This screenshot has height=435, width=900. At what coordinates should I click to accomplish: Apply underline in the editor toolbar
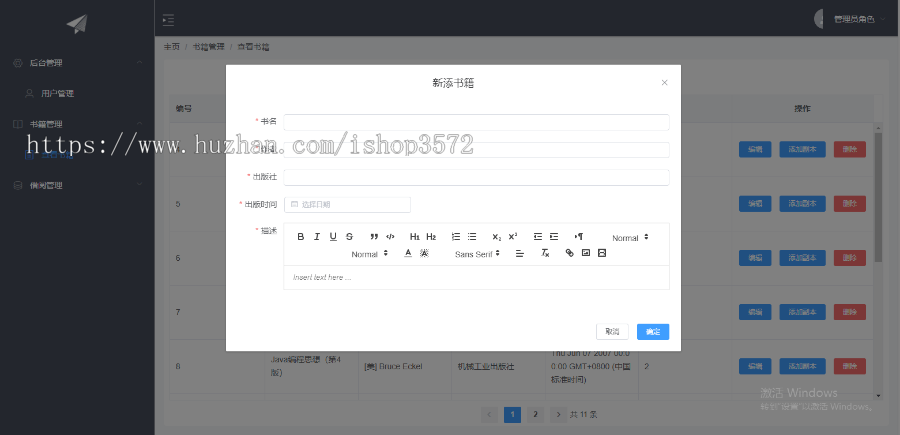pos(333,236)
